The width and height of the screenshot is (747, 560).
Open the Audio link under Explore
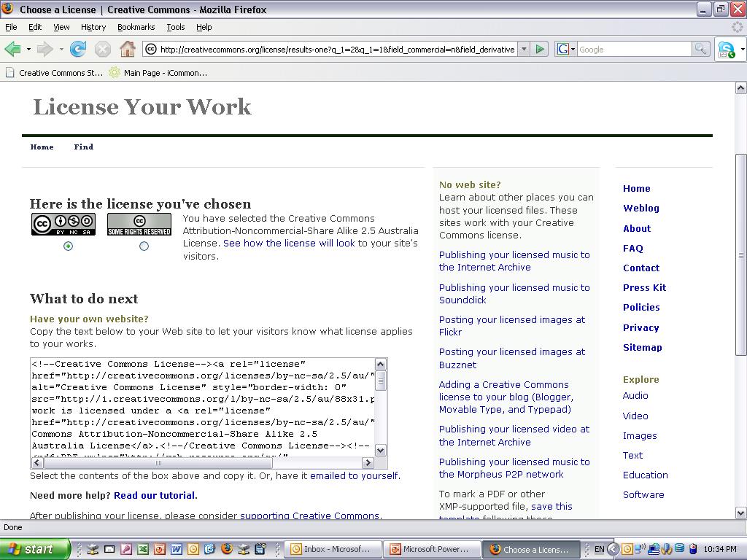click(x=635, y=396)
